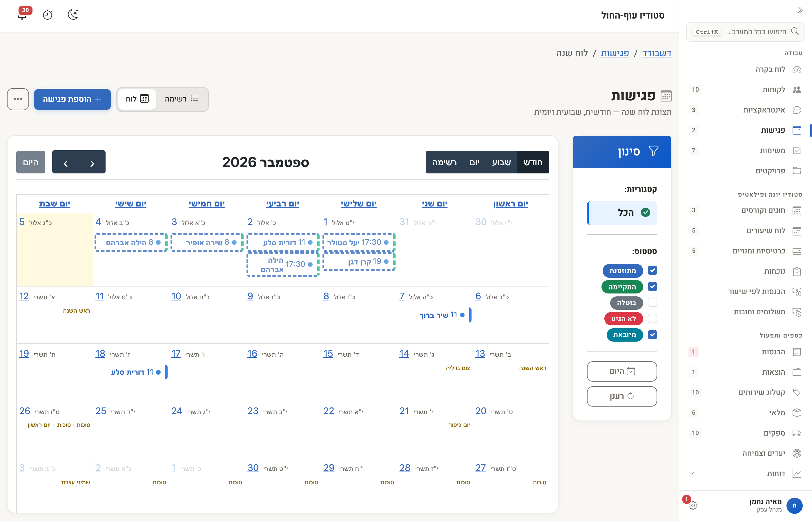This screenshot has width=812, height=522.
Task: Switch to רשימה list view at top toggle
Action: (x=182, y=99)
